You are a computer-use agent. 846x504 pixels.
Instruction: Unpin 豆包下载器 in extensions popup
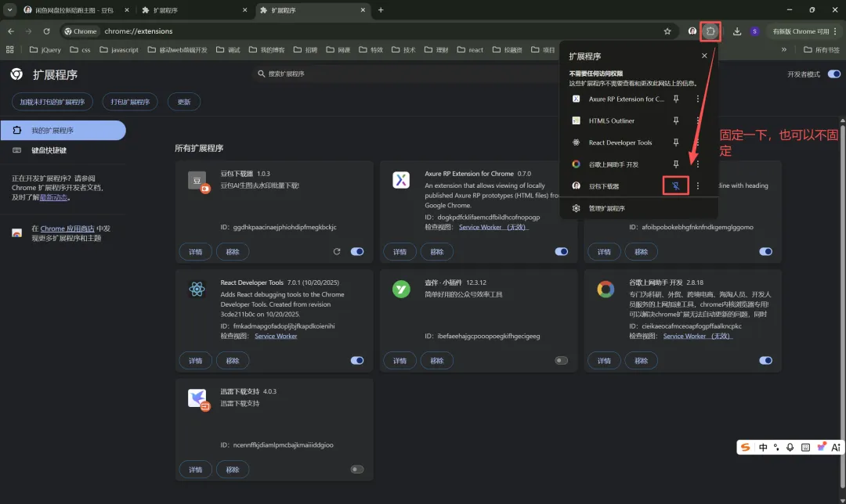675,186
